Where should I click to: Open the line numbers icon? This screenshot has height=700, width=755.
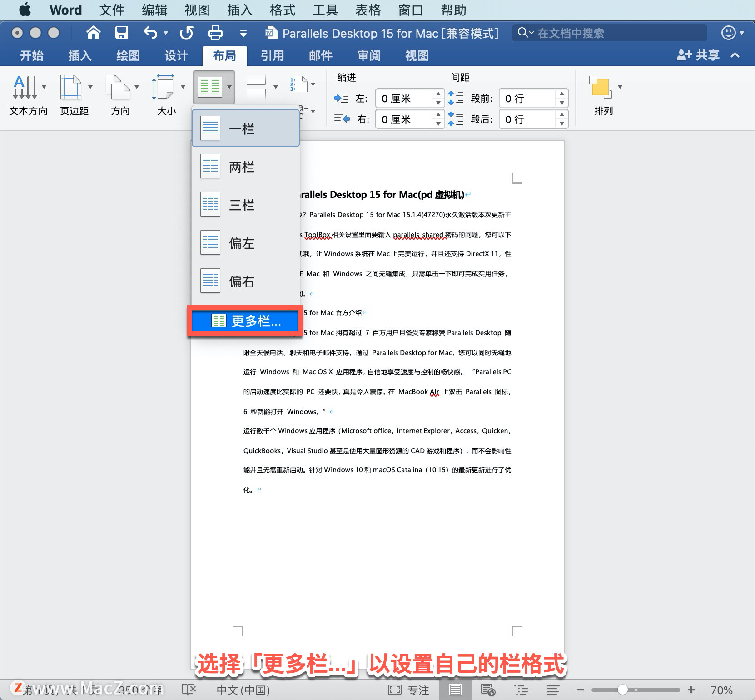point(299,84)
